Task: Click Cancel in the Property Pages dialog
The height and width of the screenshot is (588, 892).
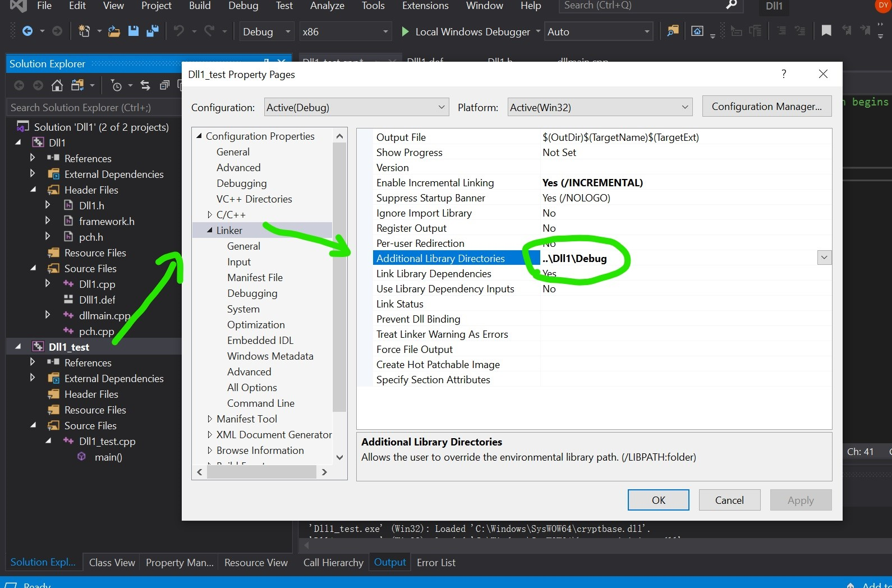Action: (x=729, y=500)
